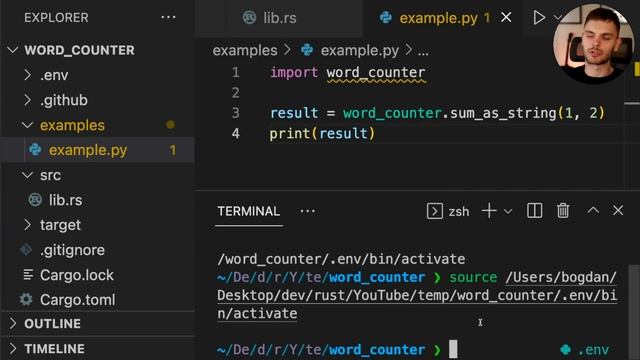Viewport: 640px width, 360px height.
Task: Click the breadcrumb ellipsis
Action: 423,52
